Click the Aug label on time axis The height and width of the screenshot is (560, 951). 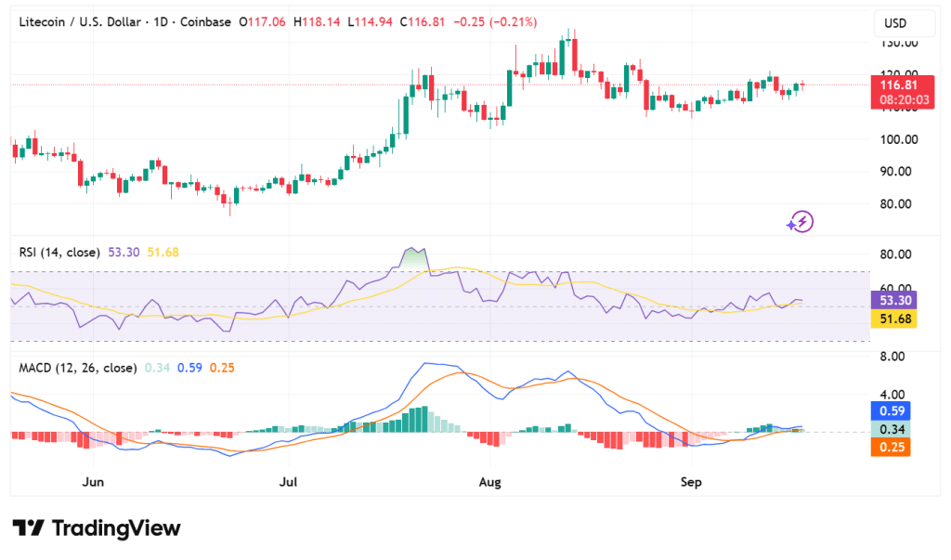pos(490,482)
